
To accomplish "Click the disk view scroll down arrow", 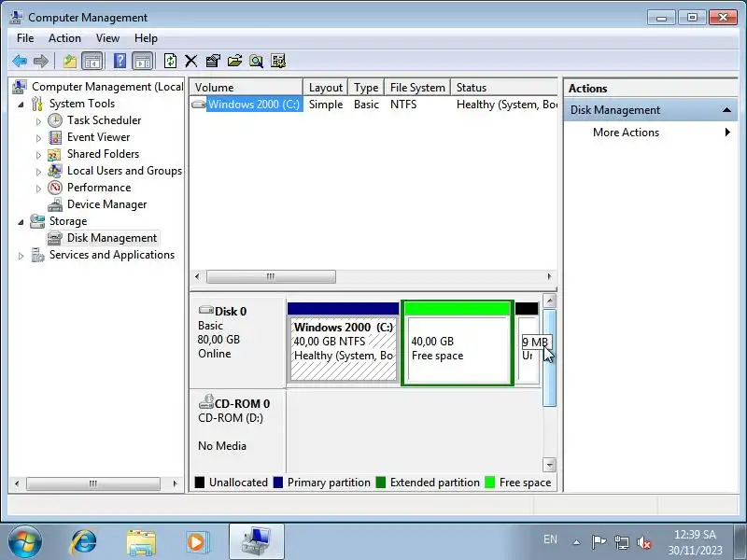I will 549,465.
